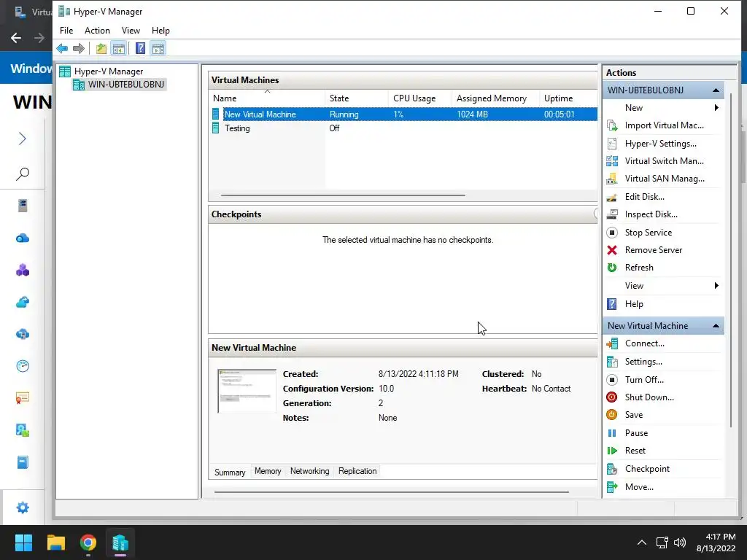This screenshot has height=560, width=747.
Task: Collapse the WIN-UBTEBULOBNJ actions section
Action: [716, 90]
